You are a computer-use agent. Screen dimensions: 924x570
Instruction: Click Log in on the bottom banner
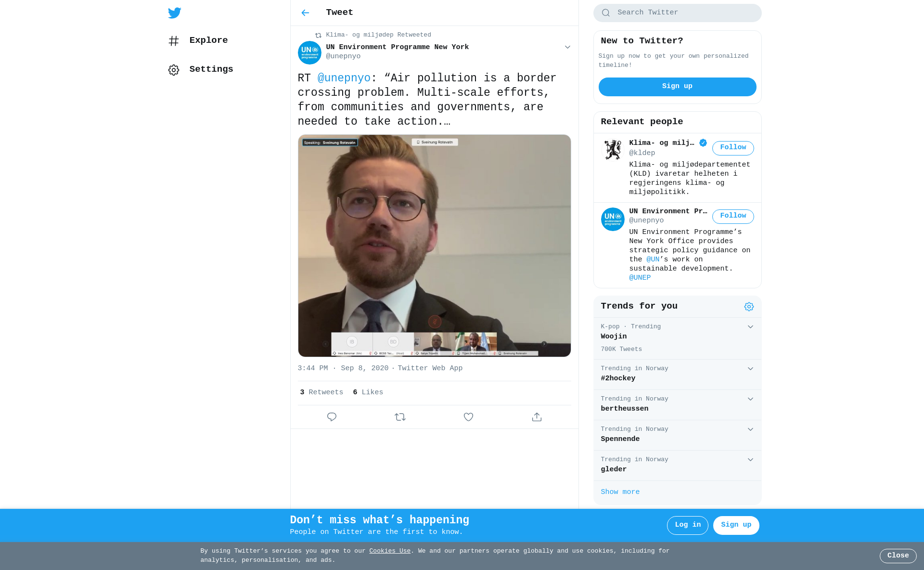coord(687,525)
